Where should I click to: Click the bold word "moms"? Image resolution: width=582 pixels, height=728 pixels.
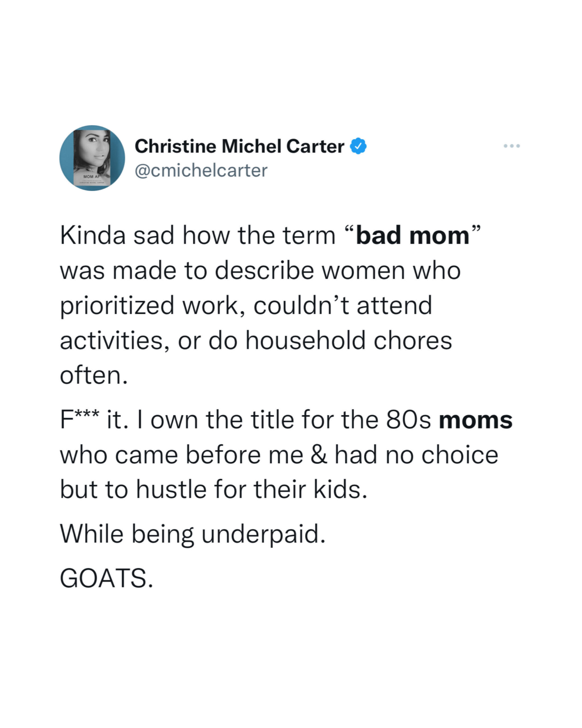(475, 420)
